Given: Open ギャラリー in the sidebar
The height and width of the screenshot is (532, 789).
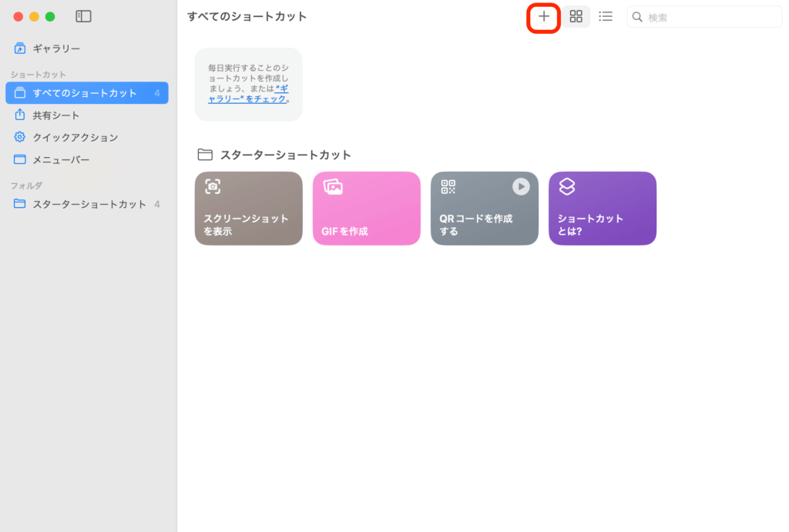Looking at the screenshot, I should point(56,49).
